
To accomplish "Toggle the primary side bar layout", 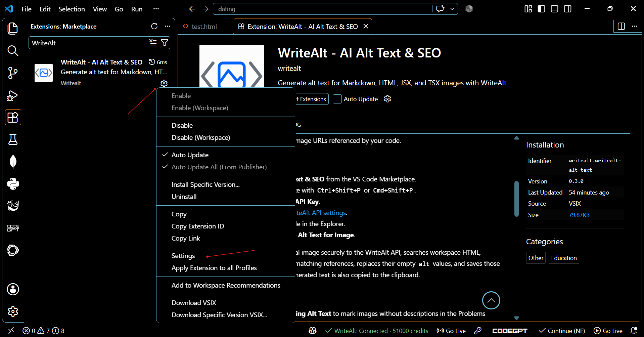I will [541, 9].
